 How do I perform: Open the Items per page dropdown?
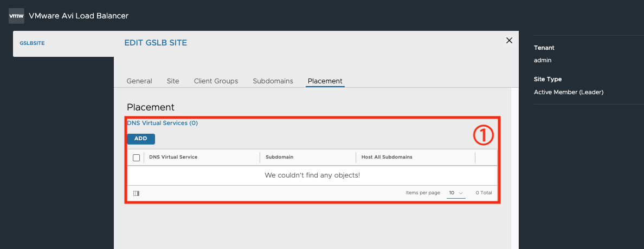[x=456, y=193]
